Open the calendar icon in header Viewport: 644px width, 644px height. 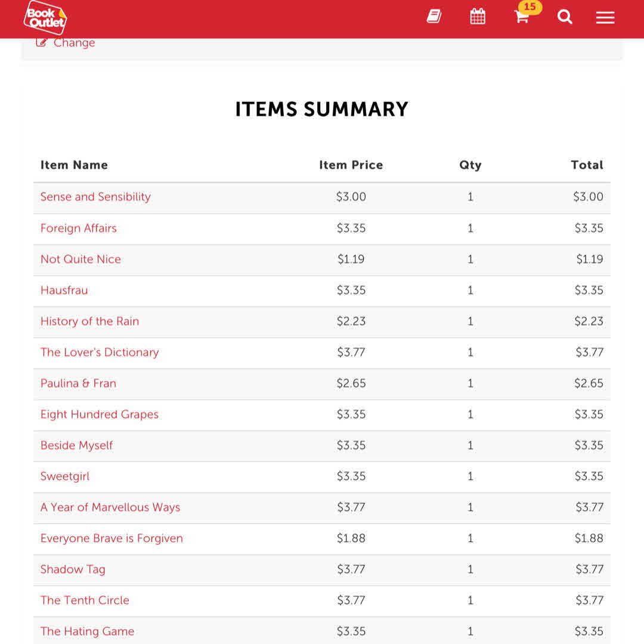pyautogui.click(x=478, y=17)
